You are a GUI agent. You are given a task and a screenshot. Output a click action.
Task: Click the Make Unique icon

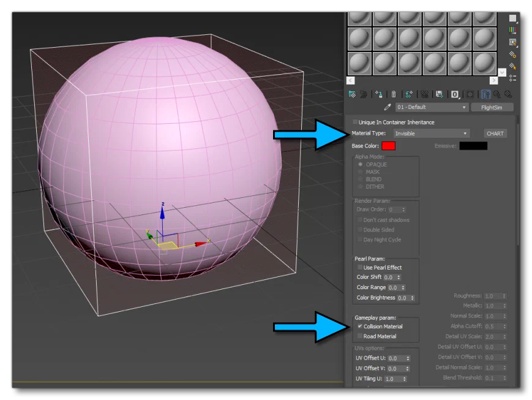coord(424,94)
